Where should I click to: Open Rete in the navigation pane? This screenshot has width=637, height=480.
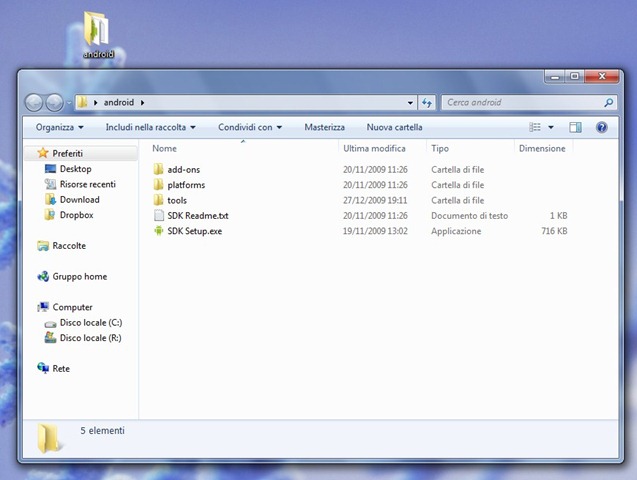pyautogui.click(x=61, y=369)
